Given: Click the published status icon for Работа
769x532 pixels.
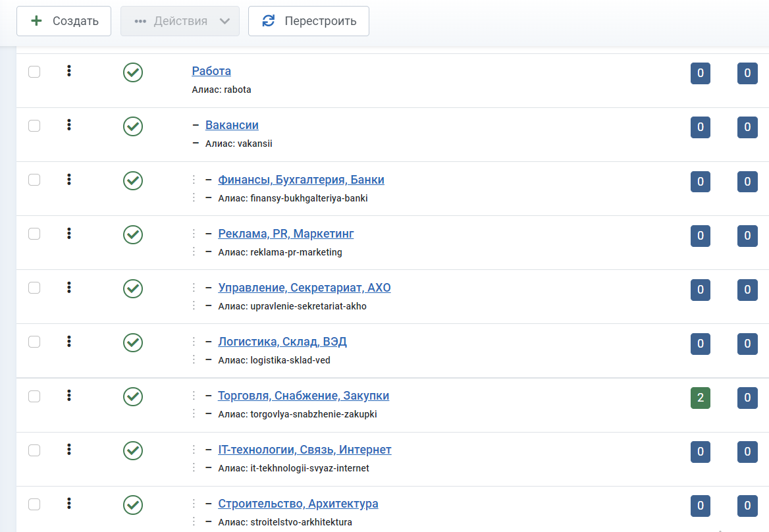Looking at the screenshot, I should pyautogui.click(x=133, y=72).
